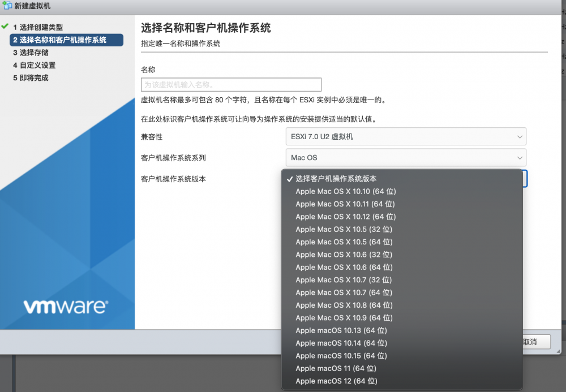Choose Apple Mac OS X 10.9 (64 位)
The height and width of the screenshot is (392, 566).
pos(402,318)
